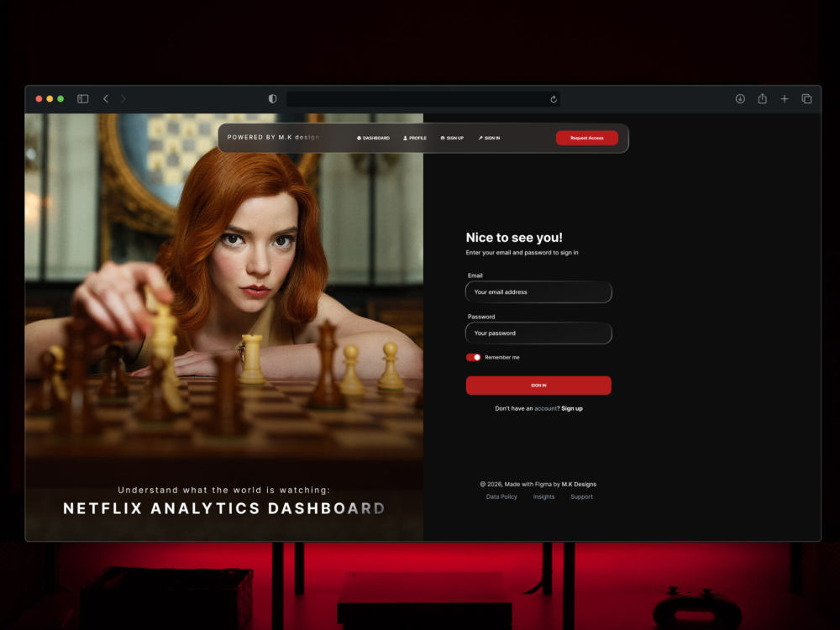840x630 pixels.
Task: Go forward with the right chevron
Action: pyautogui.click(x=123, y=98)
